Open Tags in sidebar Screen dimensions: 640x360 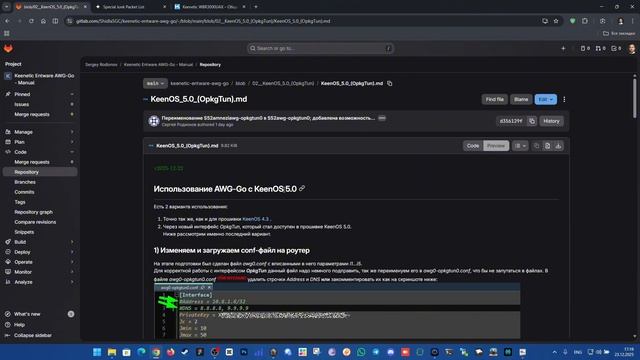coord(40,202)
